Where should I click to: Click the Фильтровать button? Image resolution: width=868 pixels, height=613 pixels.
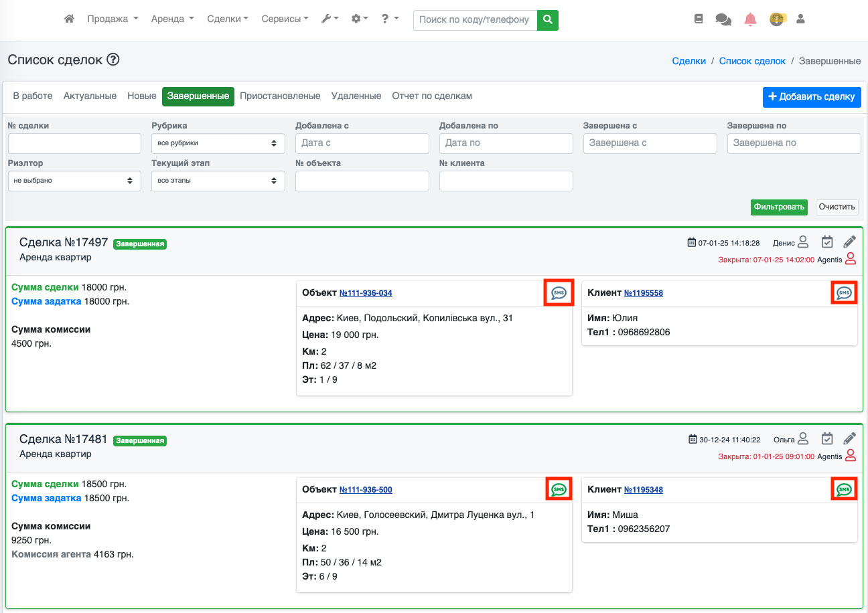778,207
